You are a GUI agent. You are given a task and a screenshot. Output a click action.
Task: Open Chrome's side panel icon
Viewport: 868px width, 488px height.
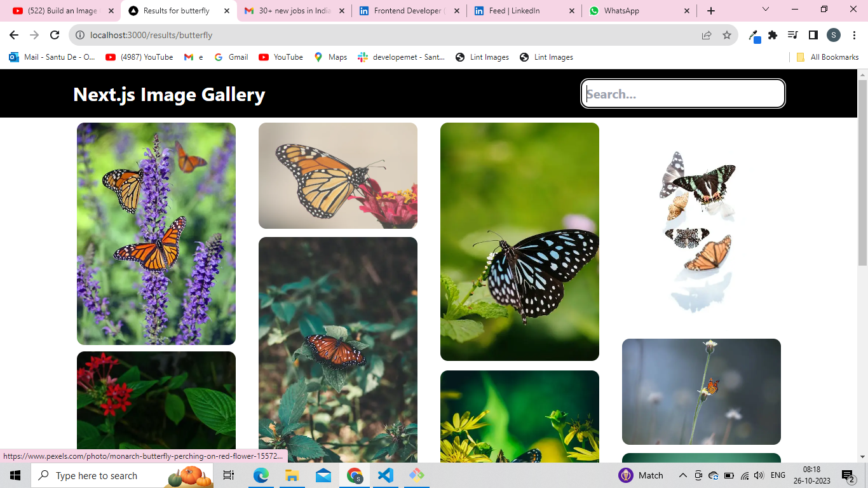coord(813,35)
